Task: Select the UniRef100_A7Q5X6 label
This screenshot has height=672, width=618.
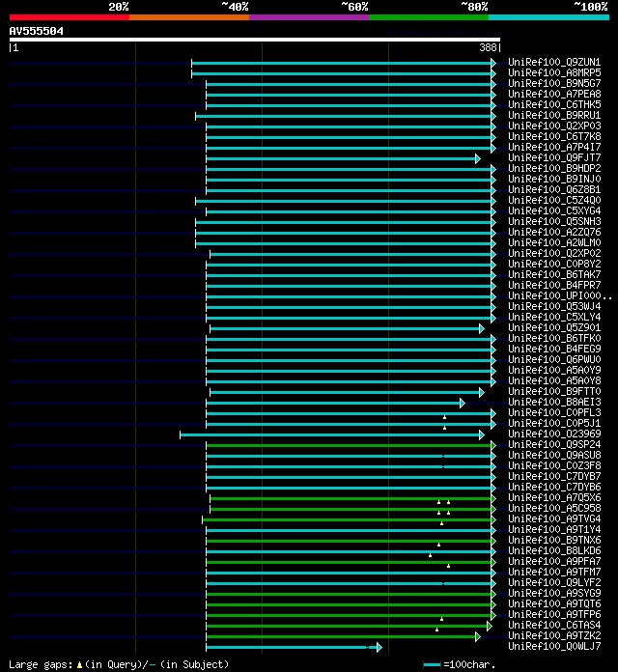Action: (x=554, y=497)
